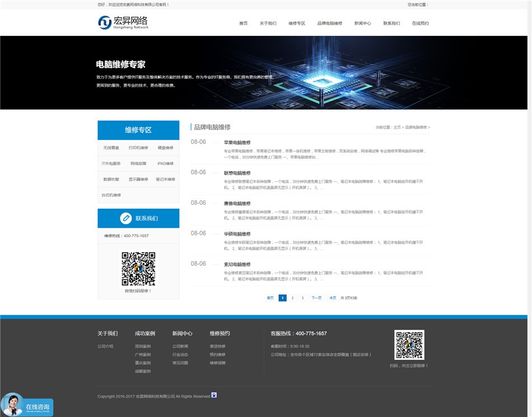Open 深圳案例 in the footer
Screen dimensions: 532x417
click(143, 346)
